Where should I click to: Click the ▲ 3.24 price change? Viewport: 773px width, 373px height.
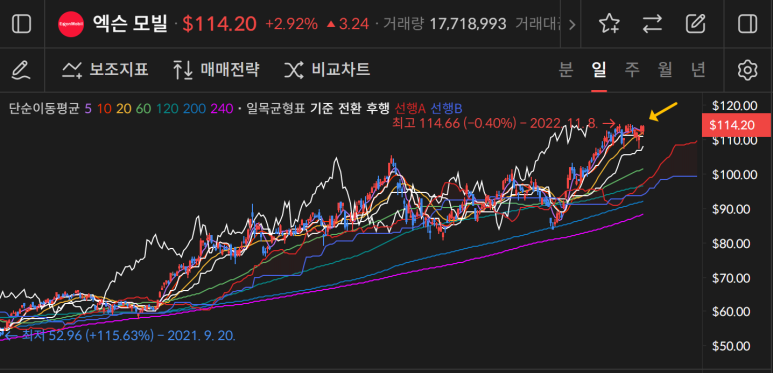tap(348, 24)
